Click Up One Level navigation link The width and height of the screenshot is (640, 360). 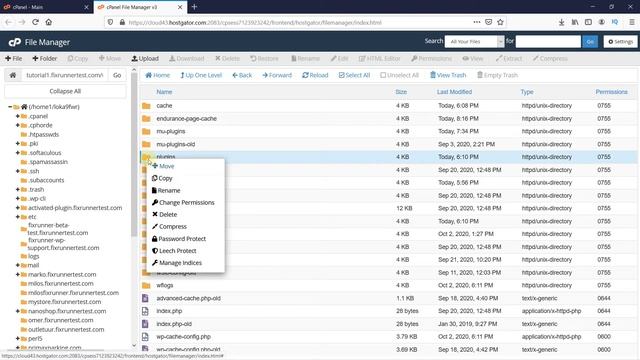point(201,75)
